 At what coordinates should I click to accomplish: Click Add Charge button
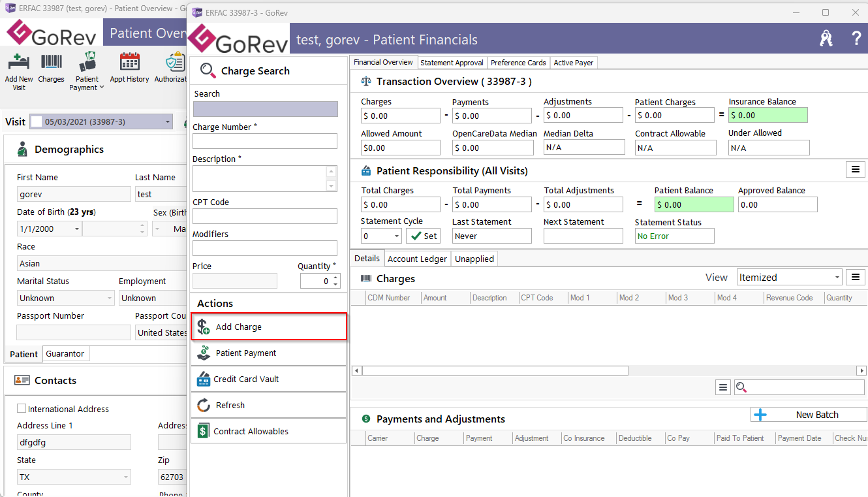[x=269, y=327]
